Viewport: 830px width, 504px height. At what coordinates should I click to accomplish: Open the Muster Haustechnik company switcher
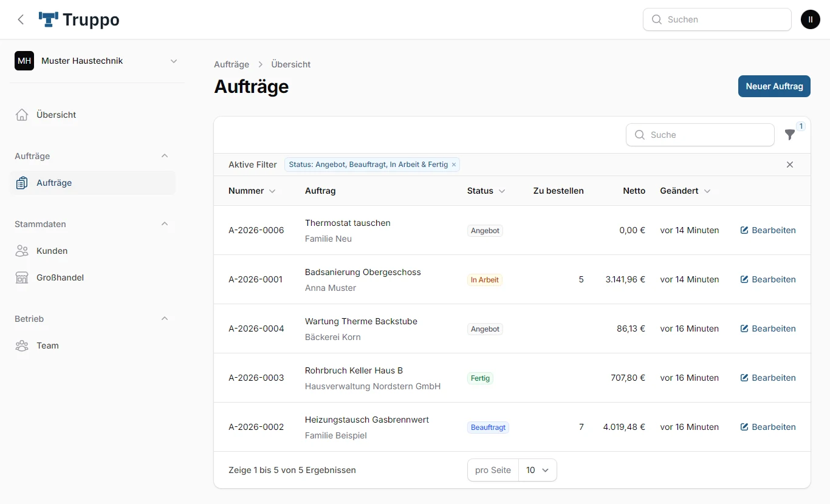pyautogui.click(x=97, y=61)
